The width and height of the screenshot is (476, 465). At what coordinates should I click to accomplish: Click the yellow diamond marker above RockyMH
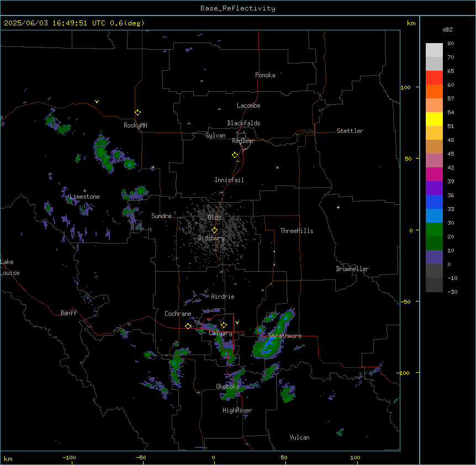(x=138, y=112)
